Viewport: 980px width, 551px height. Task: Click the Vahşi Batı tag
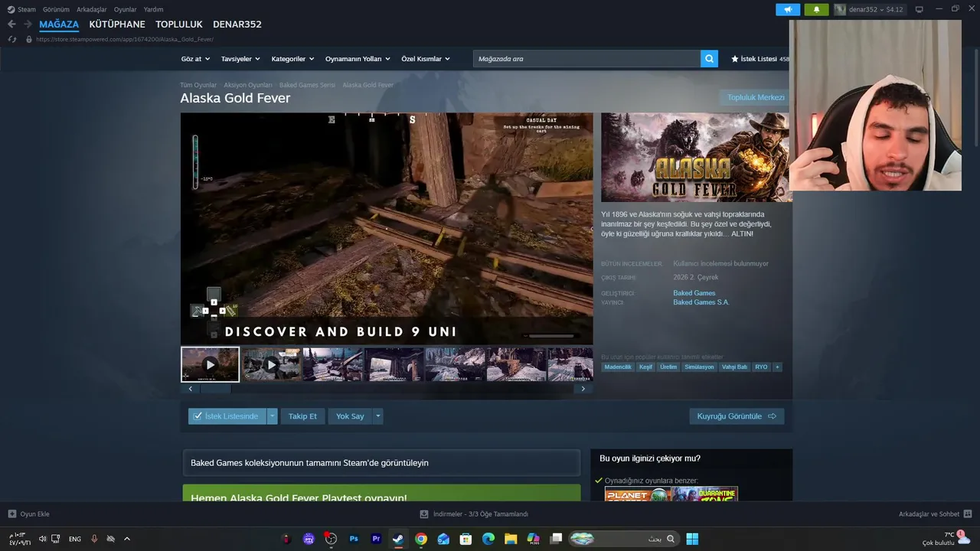(734, 367)
